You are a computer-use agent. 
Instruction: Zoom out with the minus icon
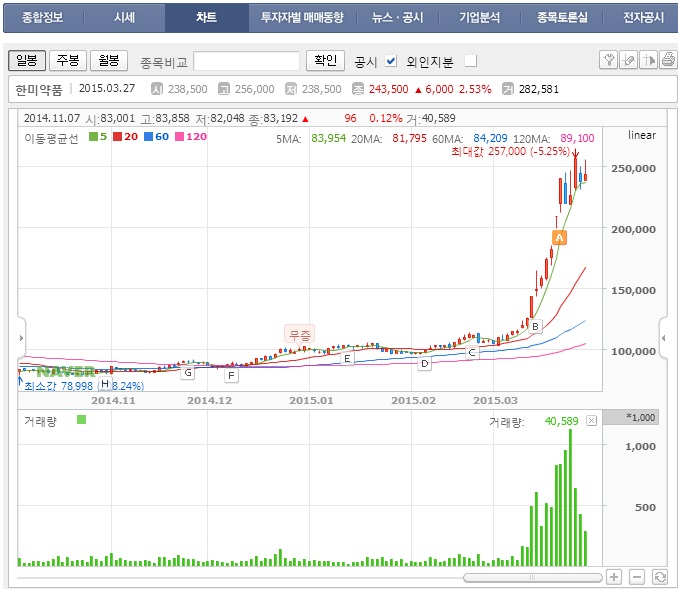(x=637, y=577)
